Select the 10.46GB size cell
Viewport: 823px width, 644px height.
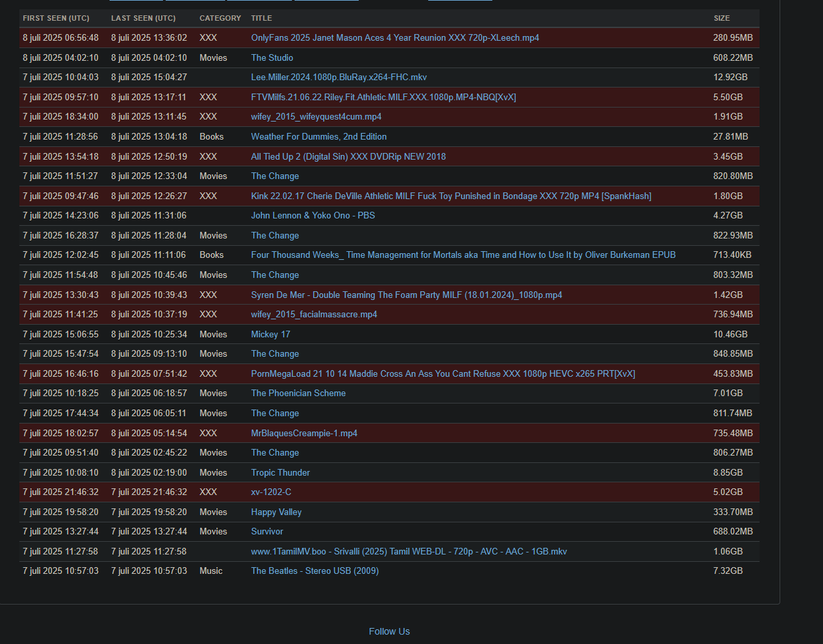[x=730, y=335]
